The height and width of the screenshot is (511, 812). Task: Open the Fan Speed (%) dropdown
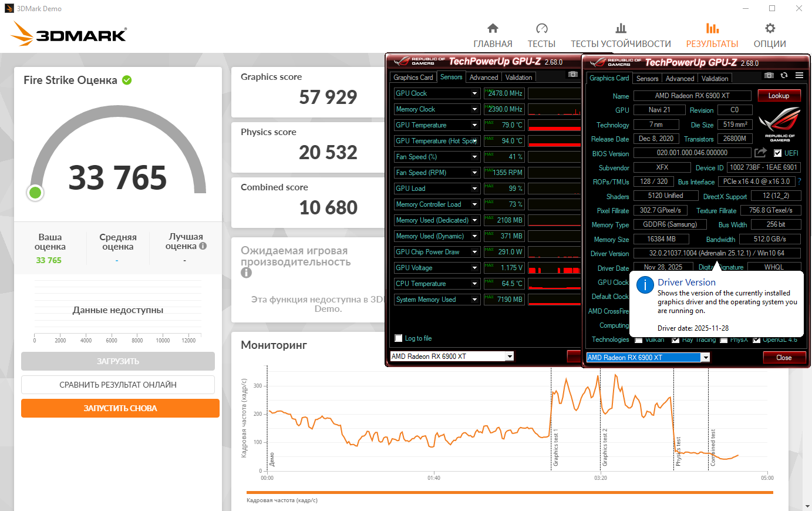point(474,157)
